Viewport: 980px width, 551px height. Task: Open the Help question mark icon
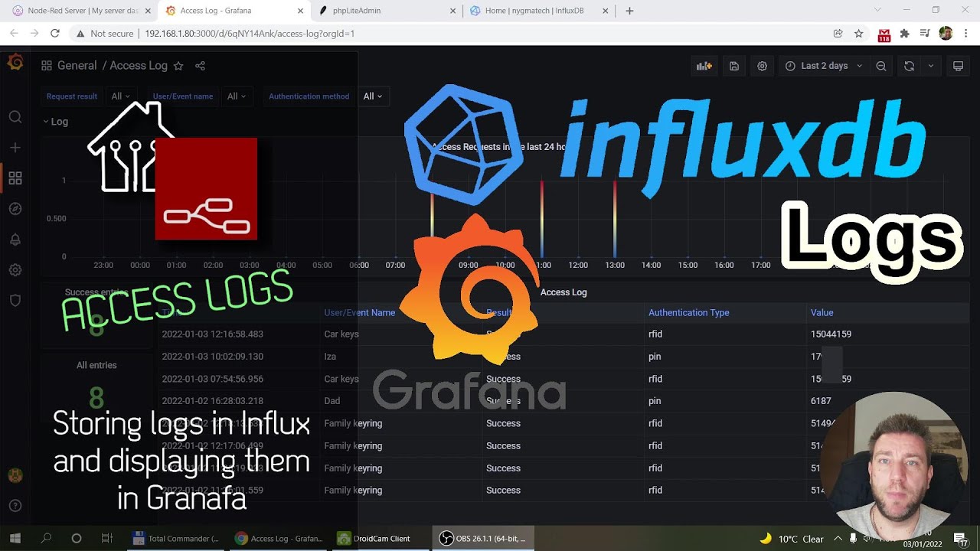click(15, 506)
